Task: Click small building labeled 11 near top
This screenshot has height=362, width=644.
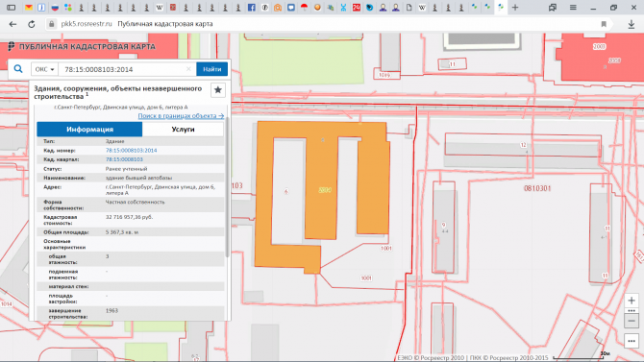Action: point(452,64)
